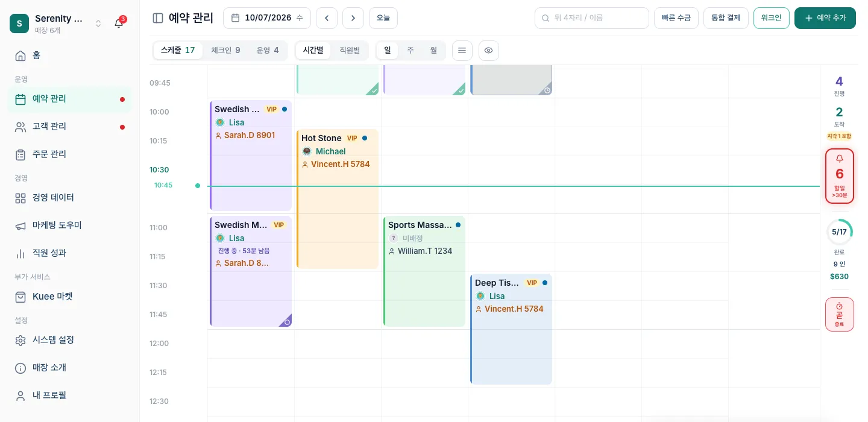Expand the Serenity store switcher chevrons

point(98,24)
